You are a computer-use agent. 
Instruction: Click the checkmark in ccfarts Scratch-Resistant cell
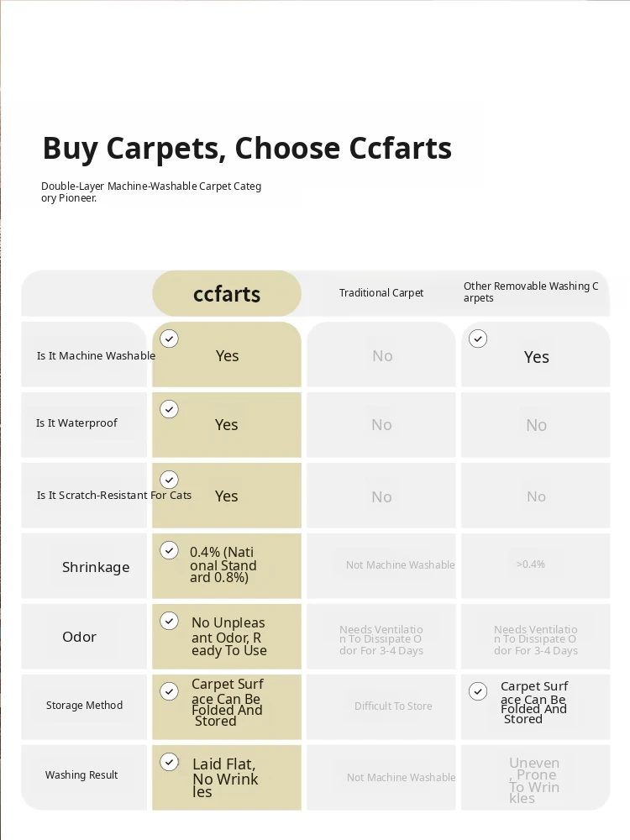(x=170, y=480)
